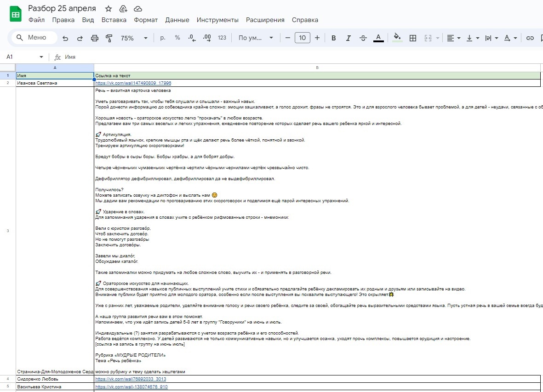Open the Расширения menu
This screenshot has width=543, height=392.
[265, 20]
